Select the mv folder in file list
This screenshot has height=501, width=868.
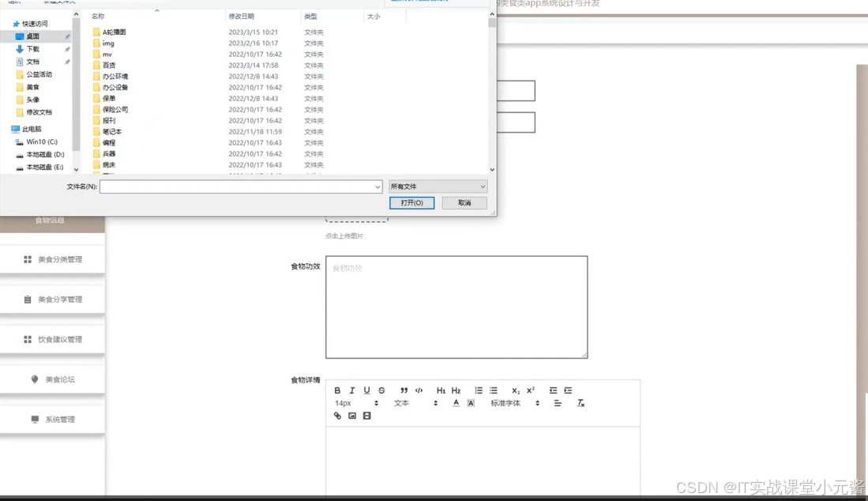tap(107, 55)
